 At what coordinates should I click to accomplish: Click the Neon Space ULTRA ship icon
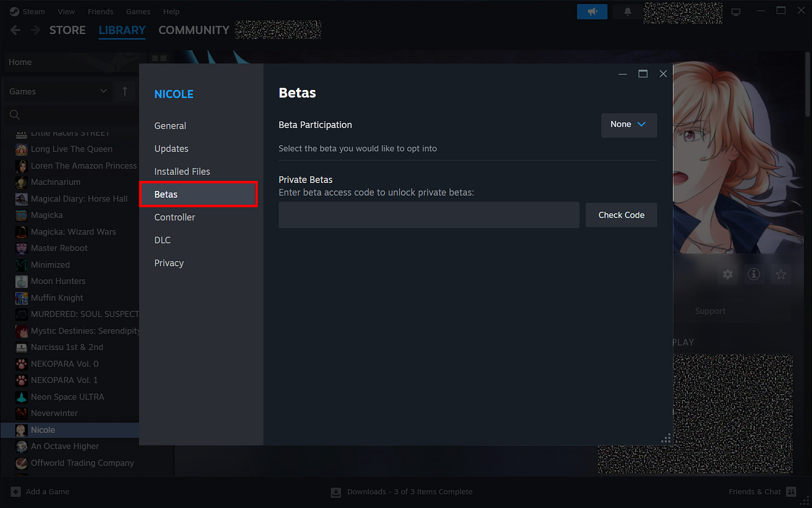point(21,397)
